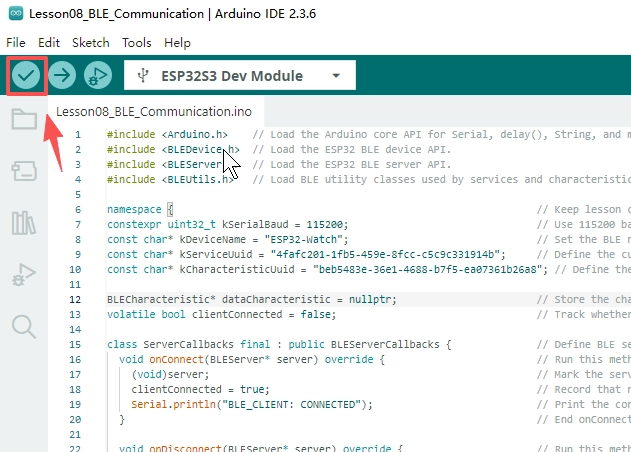Click the '#include <BLEUtils.h>' line
Image resolution: width=631 pixels, height=452 pixels.
(170, 180)
